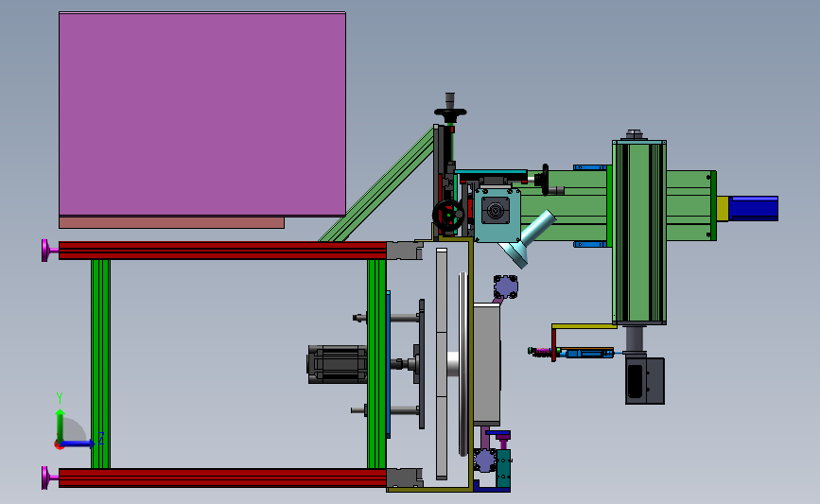Click the red origin point of triad
820x504 pixels.
point(59,445)
